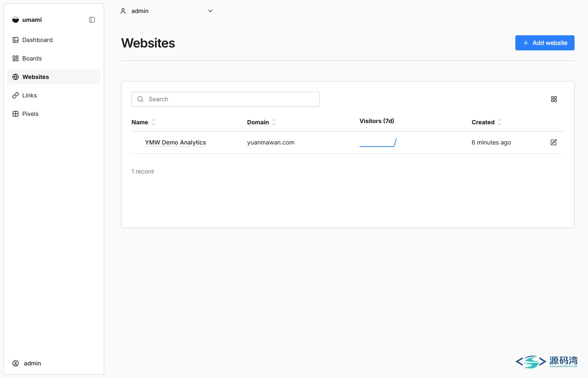
Task: Click the visitors sparkline chart for YMW Demo Analytics
Action: (x=378, y=142)
